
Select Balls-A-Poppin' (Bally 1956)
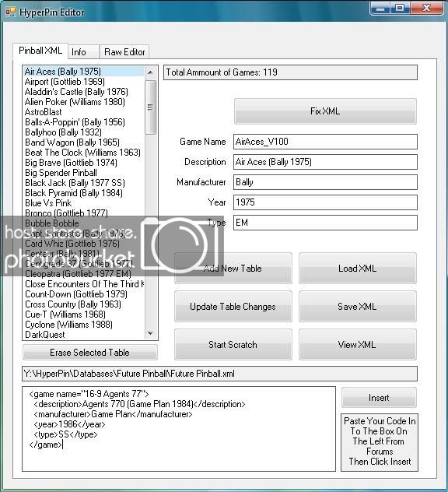(84, 122)
